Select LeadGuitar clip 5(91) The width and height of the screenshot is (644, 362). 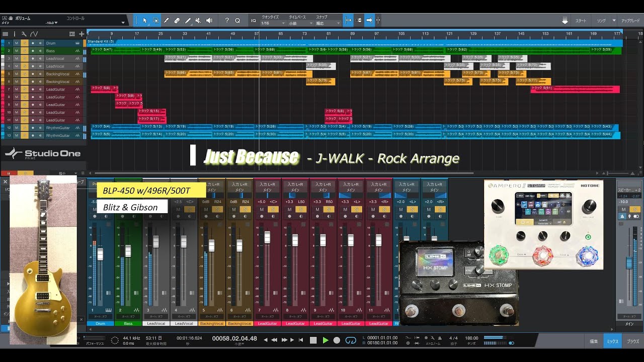(575, 89)
